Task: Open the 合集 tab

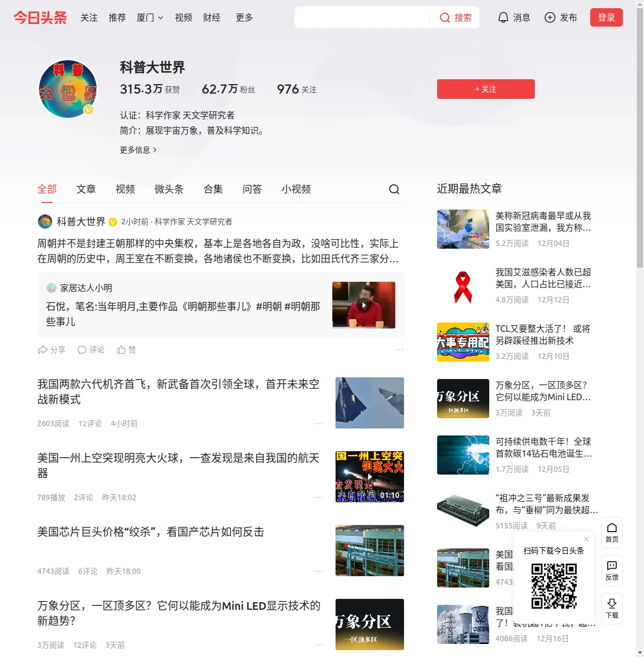Action: [x=213, y=189]
